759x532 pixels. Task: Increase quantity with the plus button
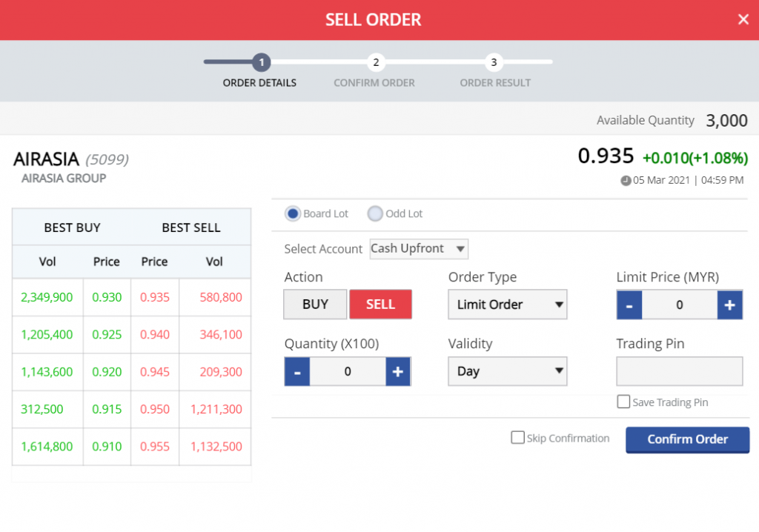tap(398, 371)
